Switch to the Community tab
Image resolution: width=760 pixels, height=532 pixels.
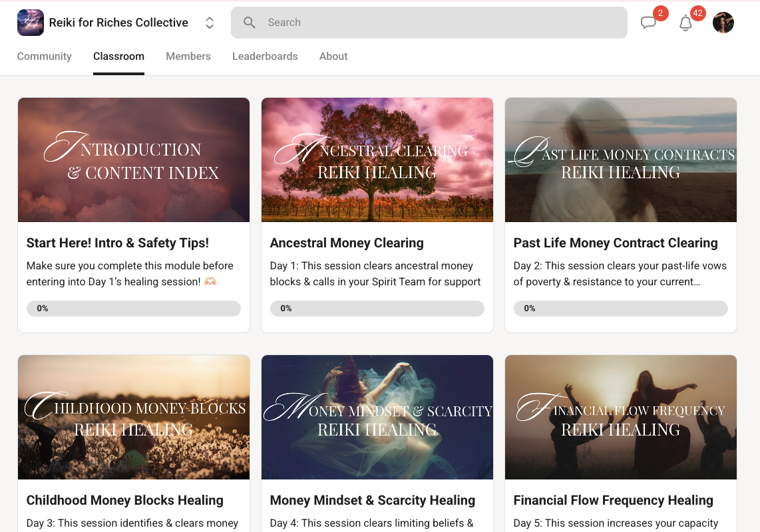pyautogui.click(x=44, y=57)
